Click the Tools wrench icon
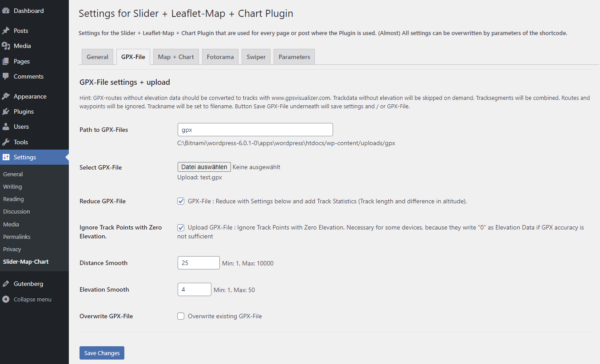Viewport: 600px width, 364px height. point(6,142)
